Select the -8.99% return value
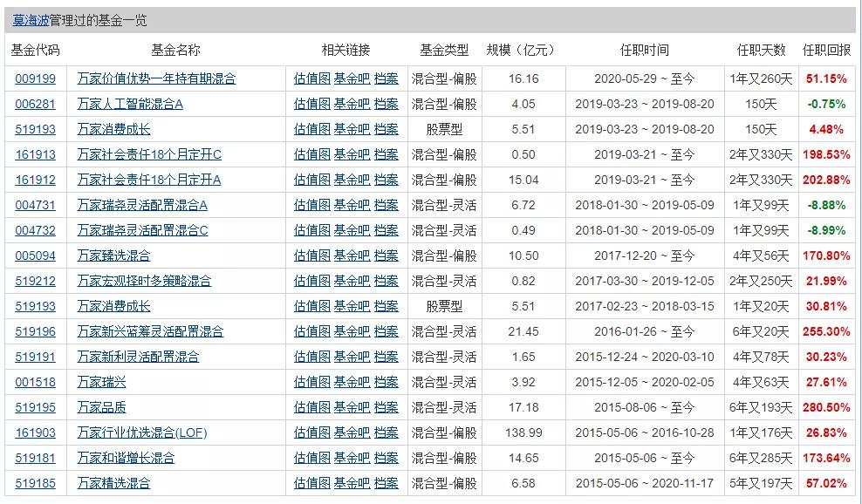 click(x=826, y=230)
